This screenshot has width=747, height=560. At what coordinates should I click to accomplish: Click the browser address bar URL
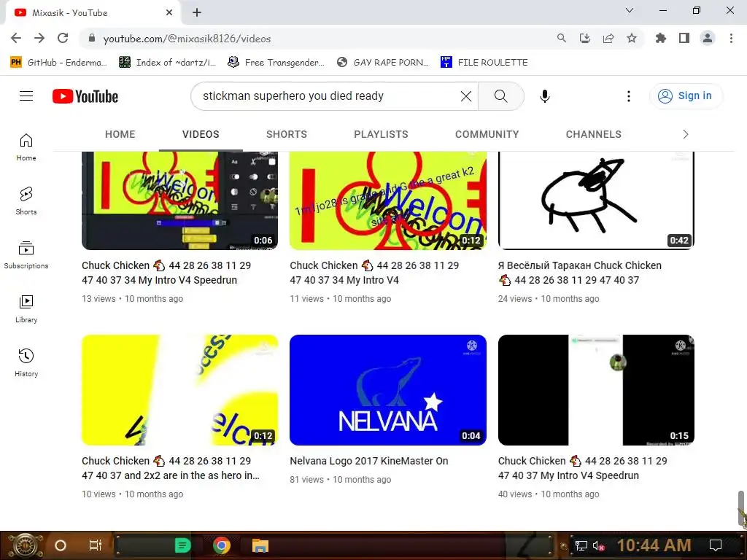tap(187, 39)
